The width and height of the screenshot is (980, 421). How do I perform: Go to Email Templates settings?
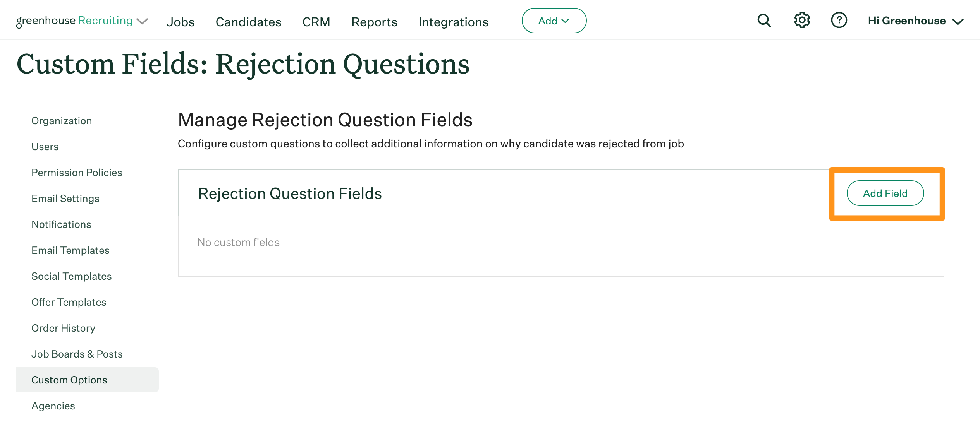coord(70,250)
